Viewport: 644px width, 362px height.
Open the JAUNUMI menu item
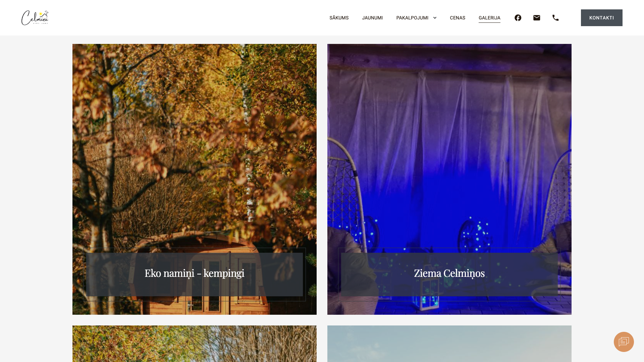tap(372, 18)
